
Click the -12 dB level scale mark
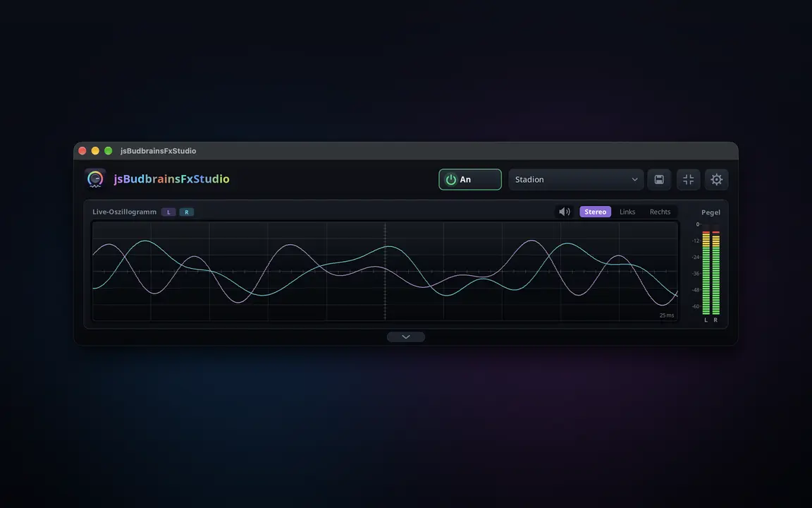point(696,241)
